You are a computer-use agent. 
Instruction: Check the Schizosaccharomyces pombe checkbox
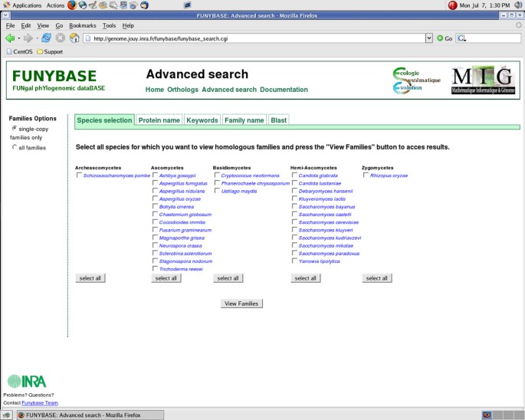click(x=79, y=175)
